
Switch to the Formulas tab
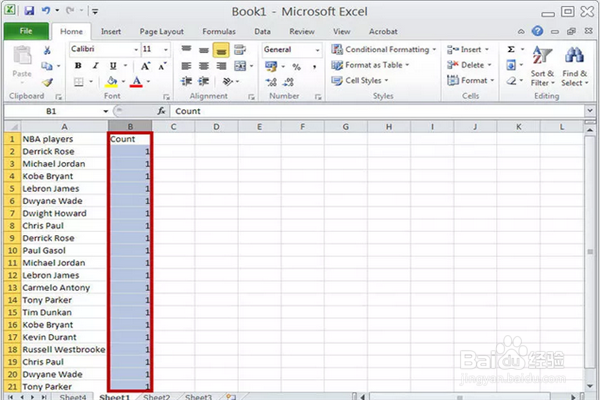(219, 31)
